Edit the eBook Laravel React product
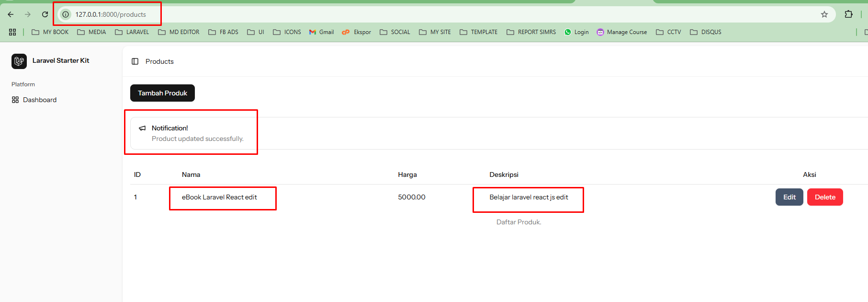 pos(789,197)
